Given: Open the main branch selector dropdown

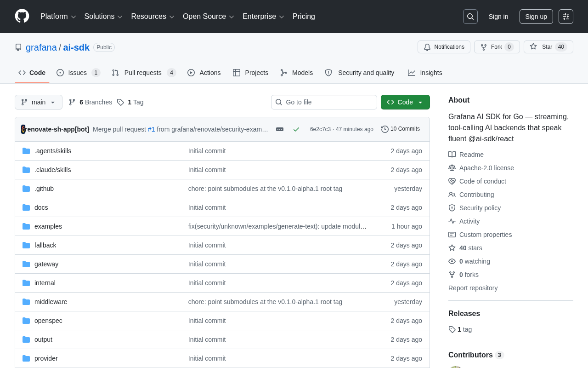Looking at the screenshot, I should click(39, 102).
